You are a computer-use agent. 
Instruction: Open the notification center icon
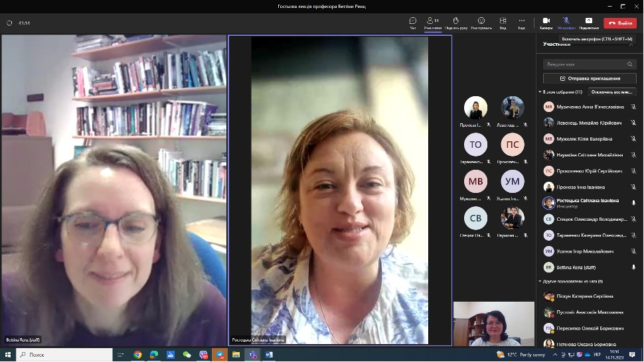tap(632, 355)
